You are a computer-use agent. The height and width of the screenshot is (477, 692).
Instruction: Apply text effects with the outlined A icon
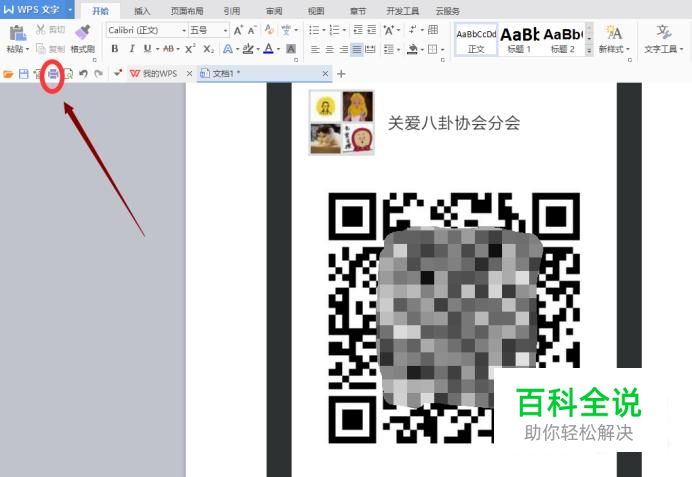tap(228, 49)
